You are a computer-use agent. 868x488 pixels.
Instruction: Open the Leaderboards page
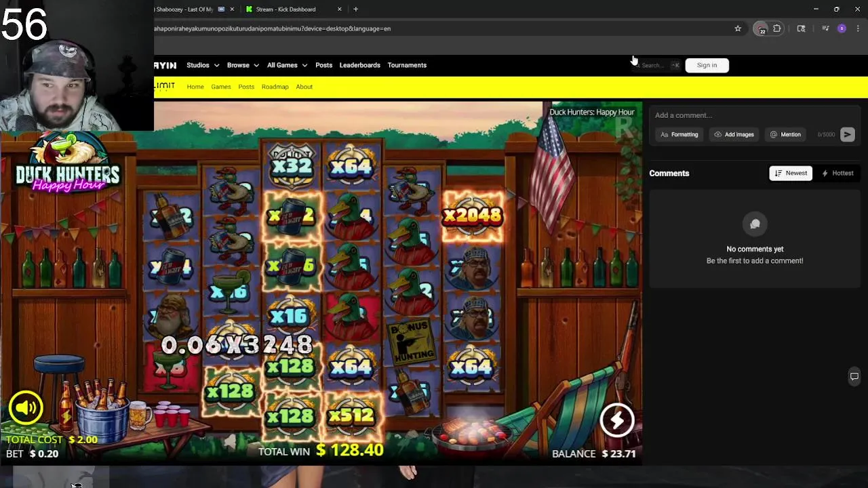(x=359, y=65)
